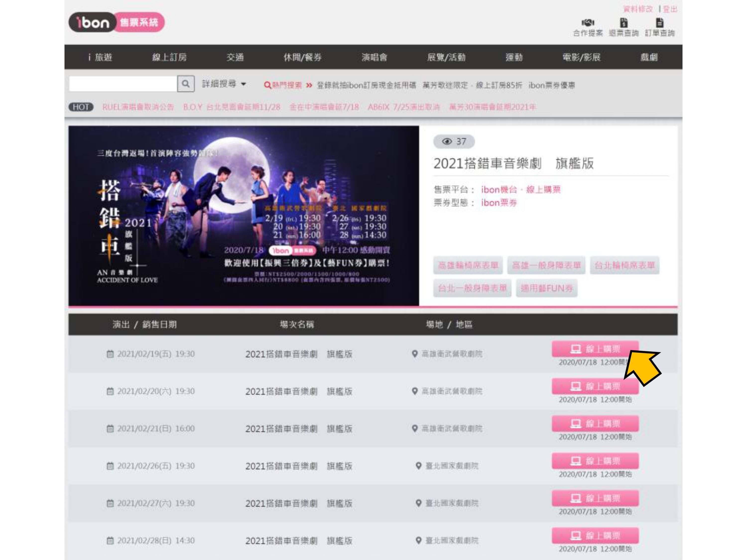The width and height of the screenshot is (747, 560).
Task: Click location pin for 02/19 venue
Action: pos(415,354)
